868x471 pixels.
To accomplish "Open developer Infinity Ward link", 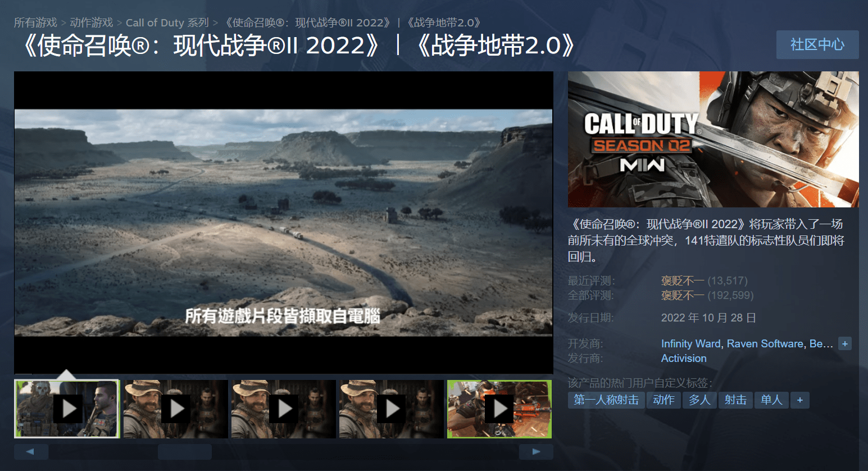I will (691, 343).
